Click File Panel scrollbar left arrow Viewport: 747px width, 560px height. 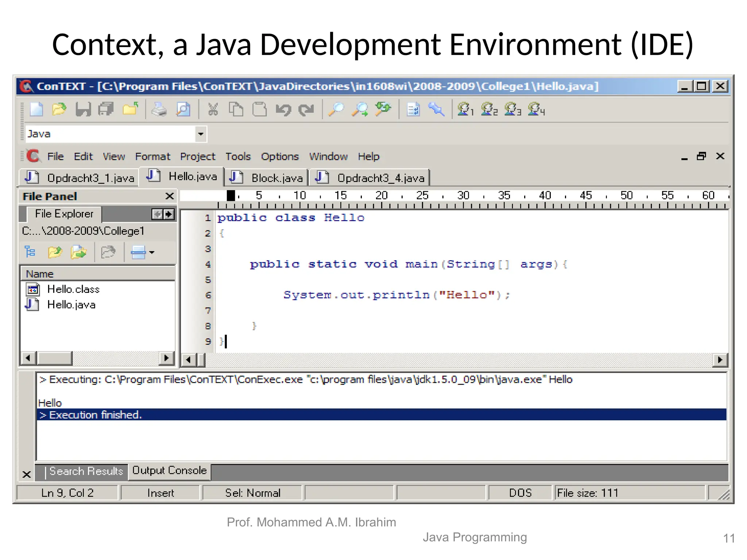pyautogui.click(x=28, y=358)
